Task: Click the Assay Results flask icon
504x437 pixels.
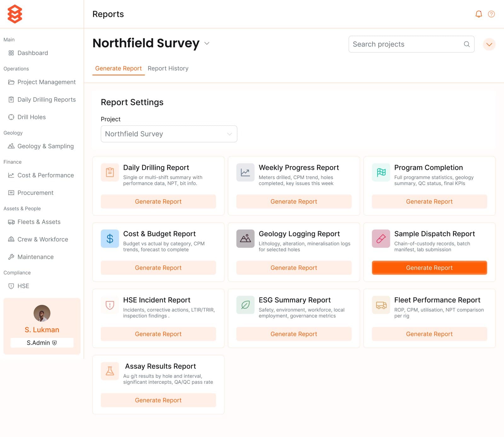Action: coord(110,371)
